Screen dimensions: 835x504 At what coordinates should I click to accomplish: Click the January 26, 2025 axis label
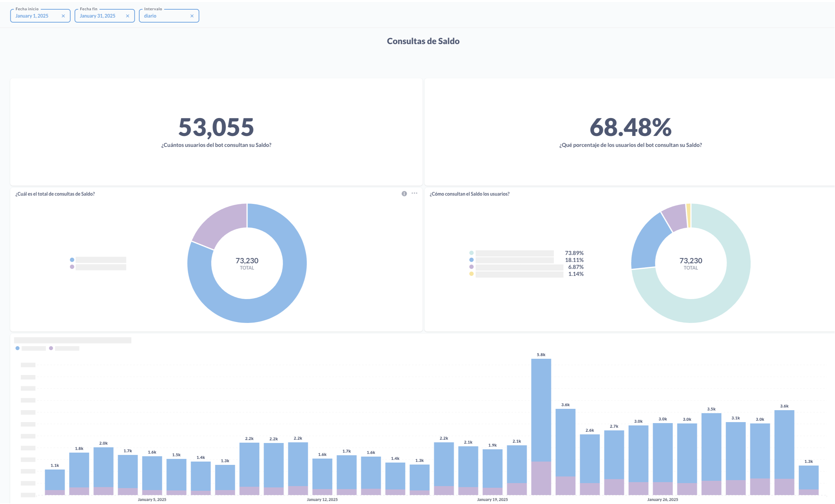[x=663, y=500]
